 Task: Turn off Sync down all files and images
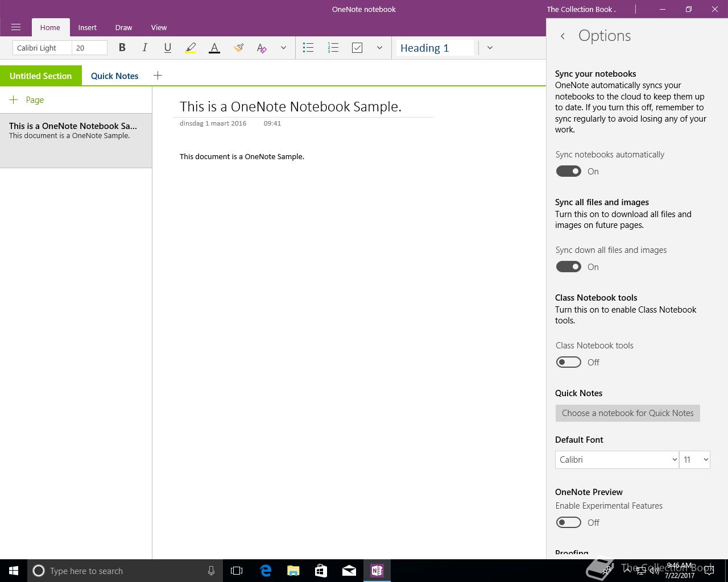568,267
